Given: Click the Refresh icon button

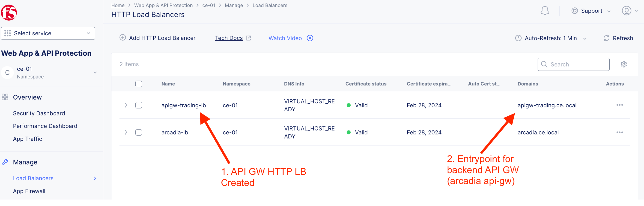Looking at the screenshot, I should [606, 38].
